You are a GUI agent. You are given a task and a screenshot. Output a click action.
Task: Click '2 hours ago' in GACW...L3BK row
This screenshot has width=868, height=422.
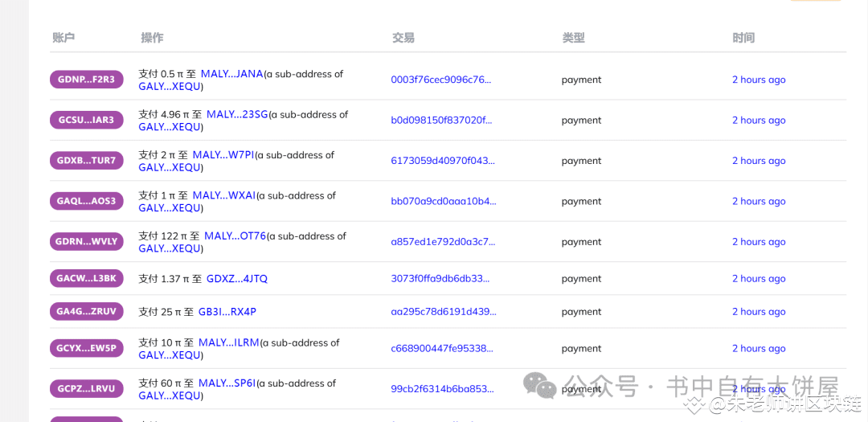[759, 279]
